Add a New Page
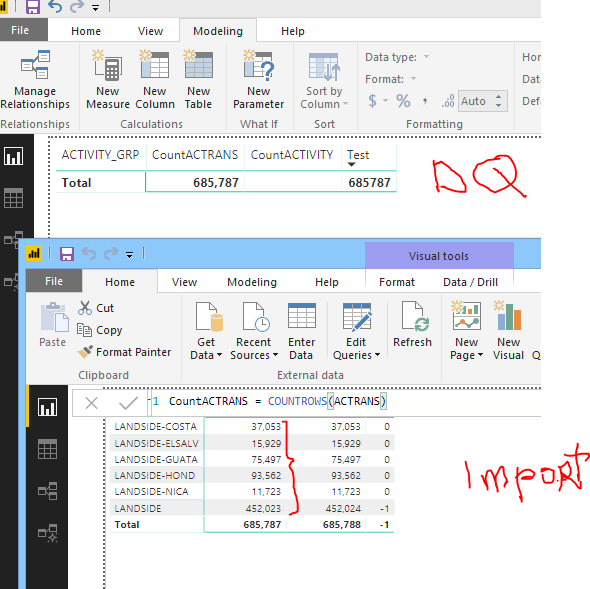Viewport: 590px width, 589px height. click(467, 331)
